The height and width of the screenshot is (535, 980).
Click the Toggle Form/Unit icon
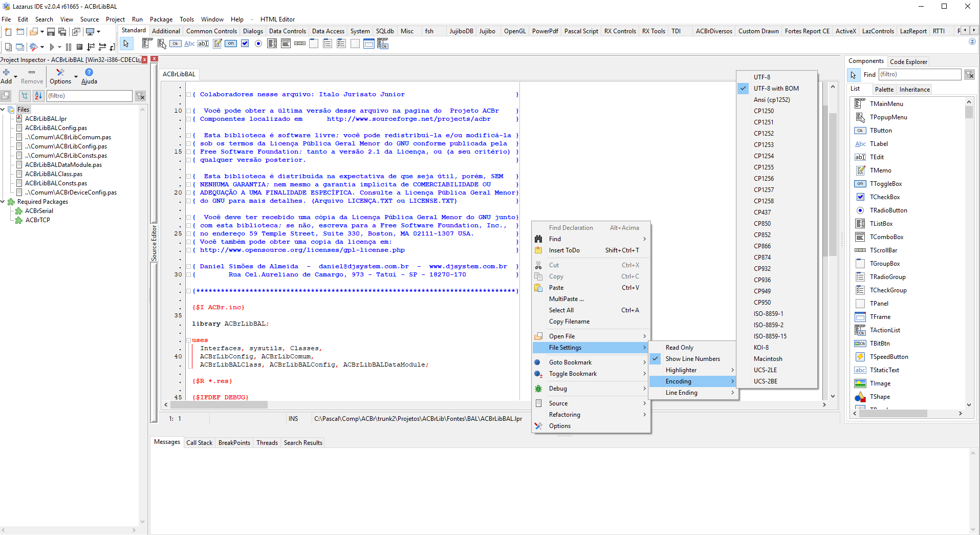pos(76,32)
